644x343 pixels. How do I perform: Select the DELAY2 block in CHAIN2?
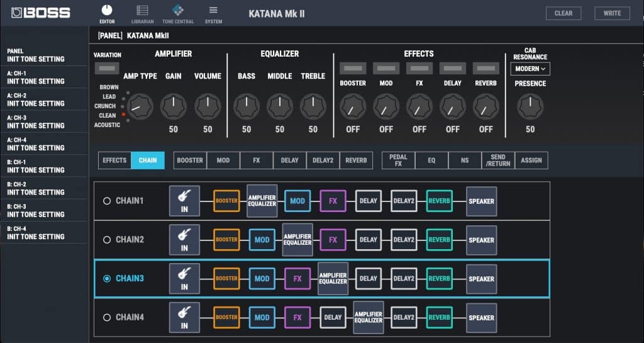click(404, 240)
